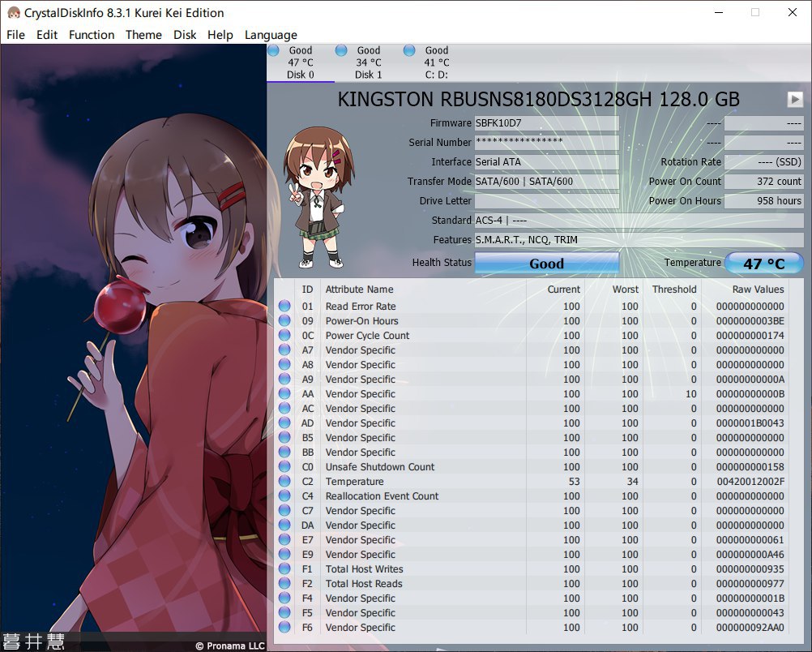The width and height of the screenshot is (812, 652).
Task: Click status orb for Unsafe Shutdown Count
Action: click(284, 466)
